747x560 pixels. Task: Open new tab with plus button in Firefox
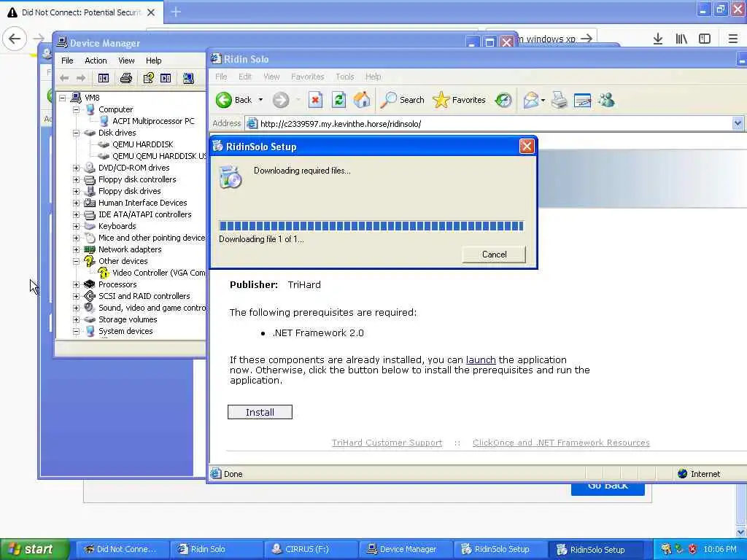tap(176, 12)
